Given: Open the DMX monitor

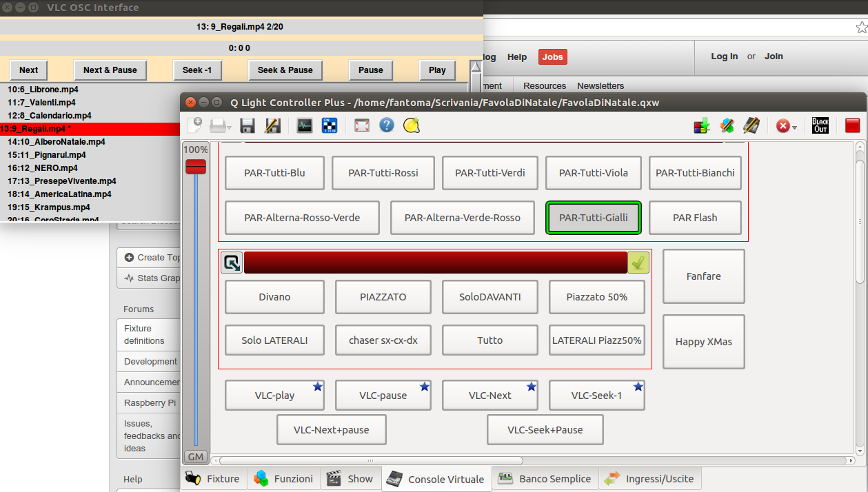Looking at the screenshot, I should [x=305, y=125].
